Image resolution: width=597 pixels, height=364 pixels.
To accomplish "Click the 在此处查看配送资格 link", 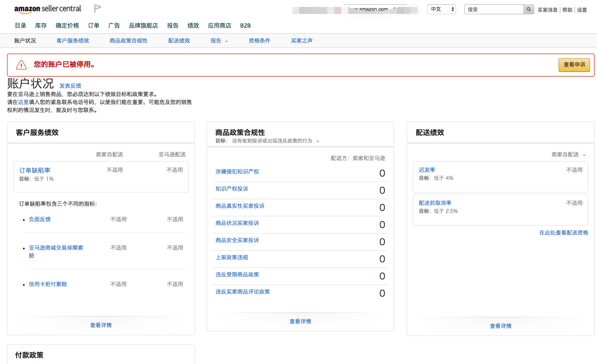I will tap(564, 233).
